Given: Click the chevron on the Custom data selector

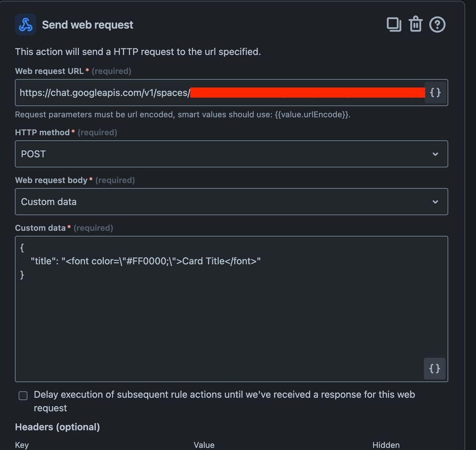Looking at the screenshot, I should 435,202.
